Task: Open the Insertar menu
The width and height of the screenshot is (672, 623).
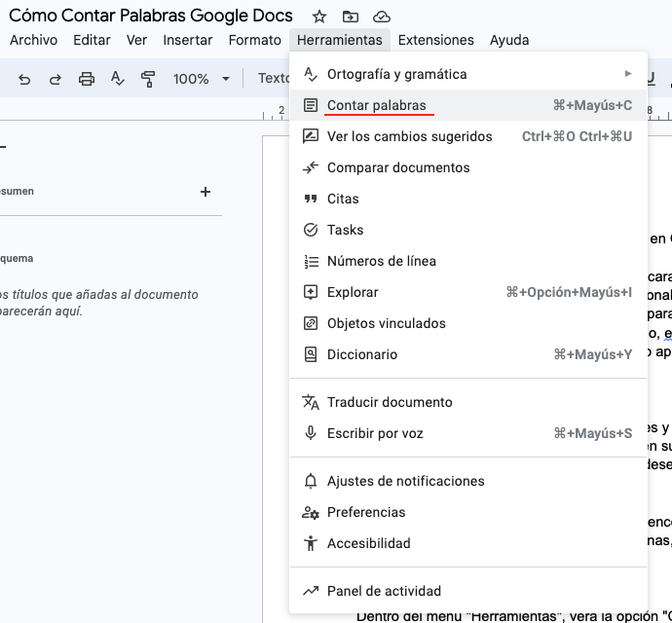Action: coord(188,40)
